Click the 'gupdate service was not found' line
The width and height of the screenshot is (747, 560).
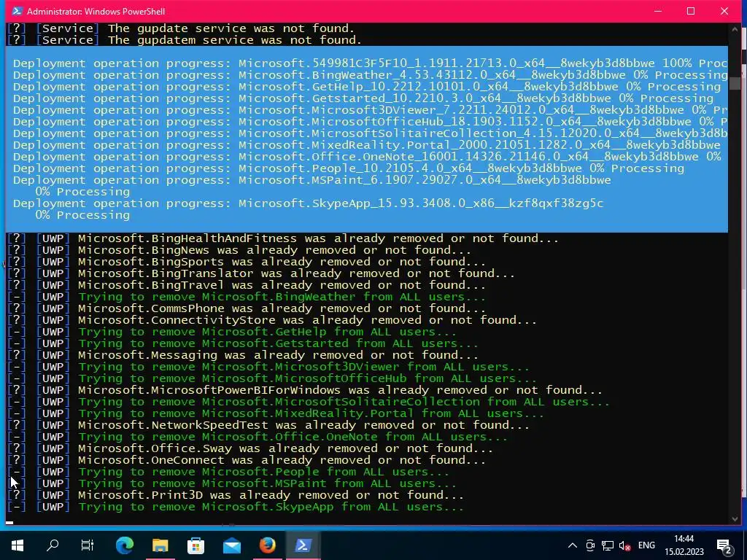tap(181, 28)
